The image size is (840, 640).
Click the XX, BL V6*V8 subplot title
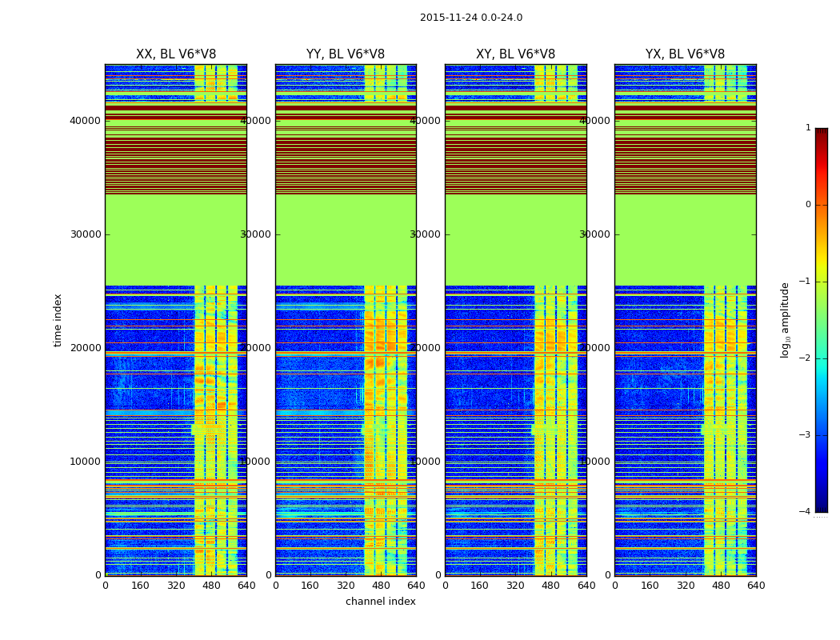pos(176,54)
